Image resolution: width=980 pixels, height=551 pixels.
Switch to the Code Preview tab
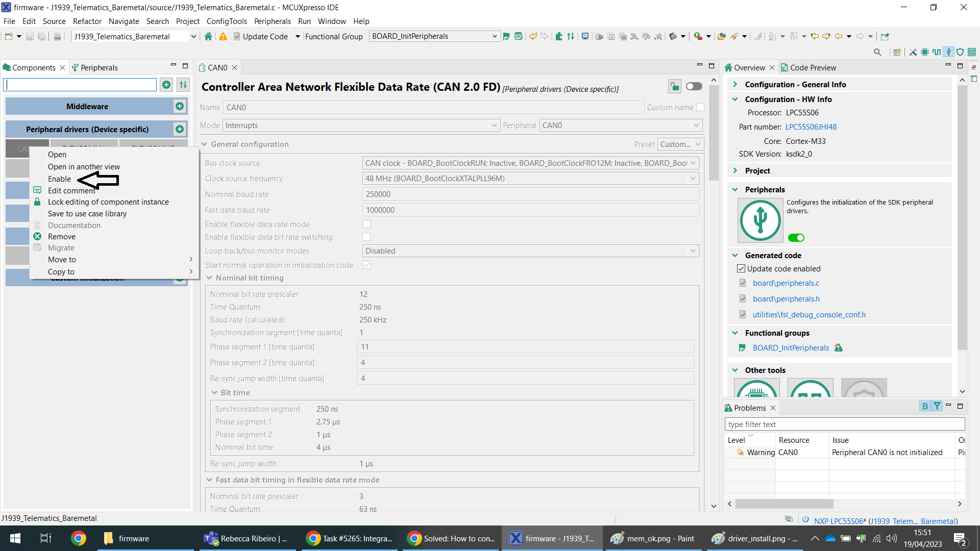click(x=813, y=67)
